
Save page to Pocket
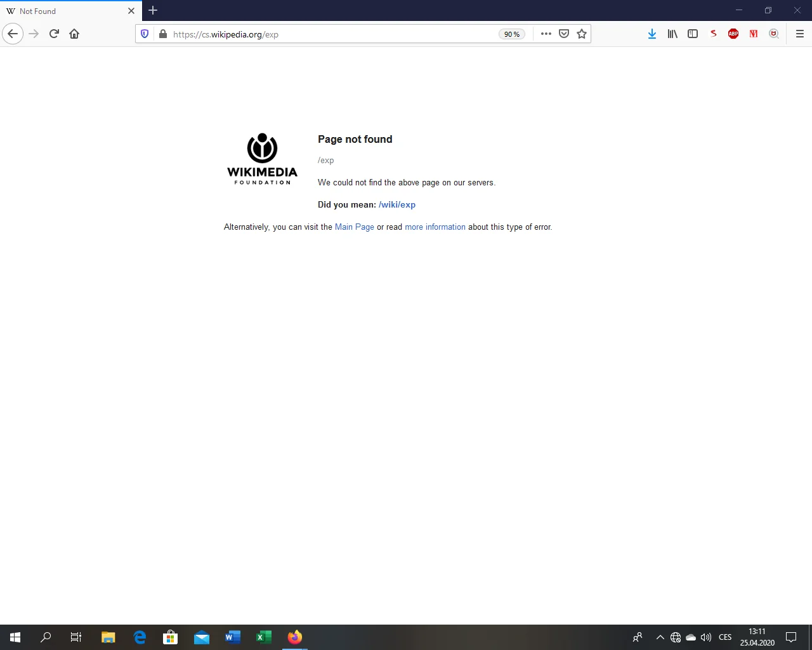click(x=564, y=34)
